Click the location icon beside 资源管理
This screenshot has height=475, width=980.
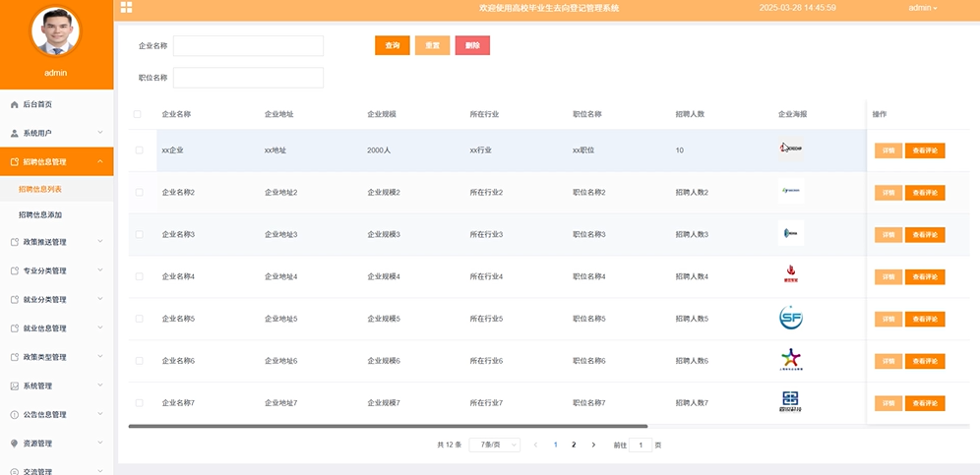pyautogui.click(x=14, y=444)
